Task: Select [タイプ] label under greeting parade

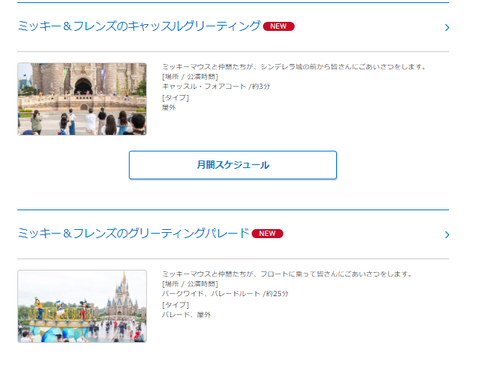Action: (x=175, y=305)
